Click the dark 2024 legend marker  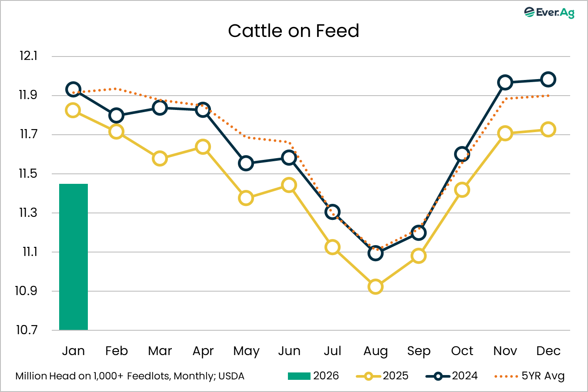coord(438,376)
